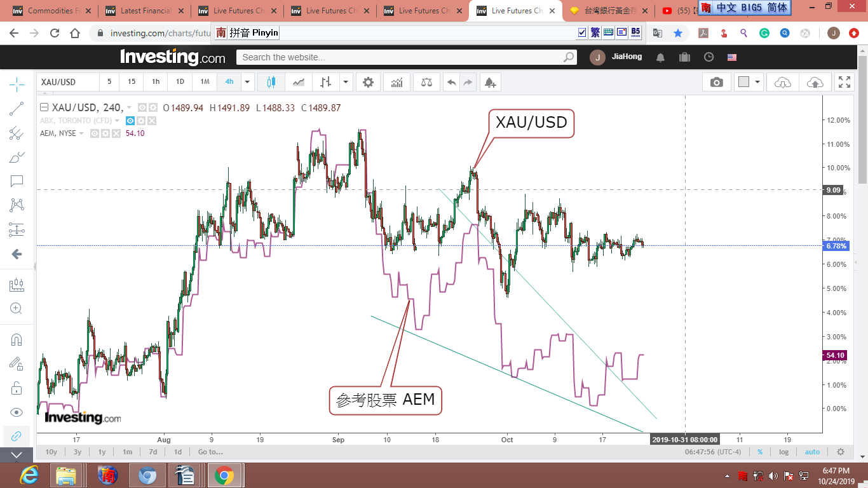This screenshot has width=868, height=488.
Task: Select the text annotation tool
Action: tap(17, 181)
